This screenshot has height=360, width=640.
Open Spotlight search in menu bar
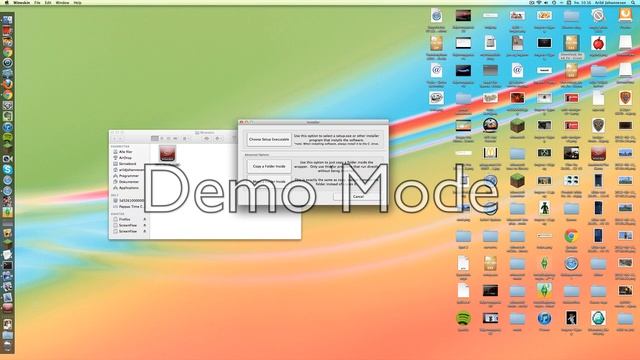coord(633,2)
